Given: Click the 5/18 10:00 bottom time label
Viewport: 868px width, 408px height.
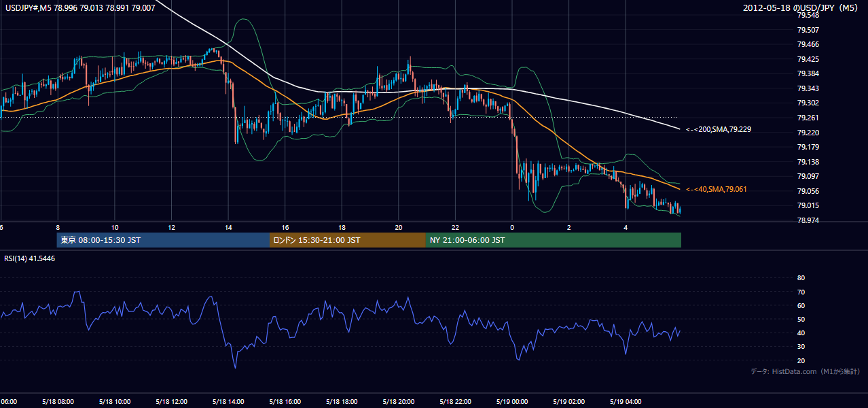Looking at the screenshot, I should (x=115, y=401).
